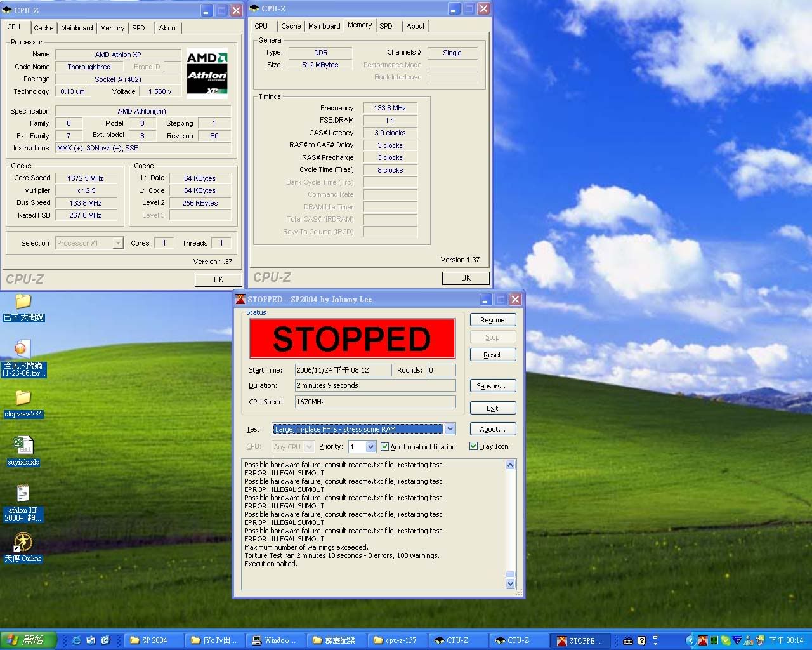Switch to CPU tab in Memory CPU-Z window
This screenshot has width=812, height=650.
[x=261, y=26]
